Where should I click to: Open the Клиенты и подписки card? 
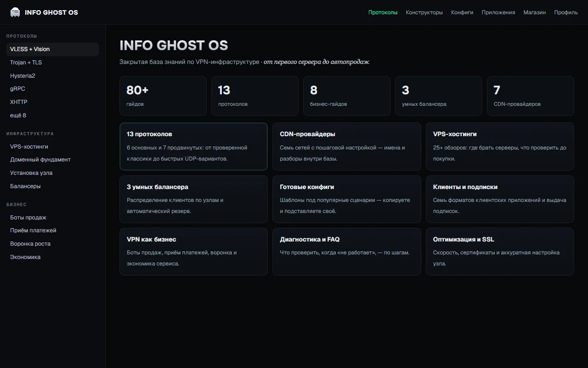click(500, 199)
